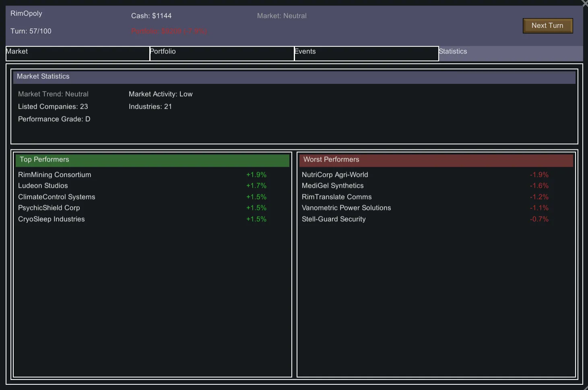Click the Market Statistics header bar
This screenshot has height=390, width=588.
[294, 77]
